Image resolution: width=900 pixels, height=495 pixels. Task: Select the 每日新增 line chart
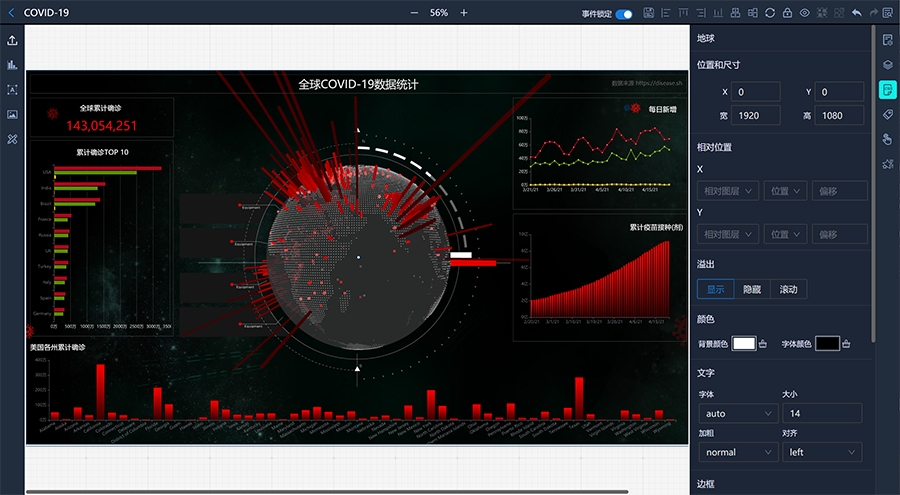click(x=600, y=153)
